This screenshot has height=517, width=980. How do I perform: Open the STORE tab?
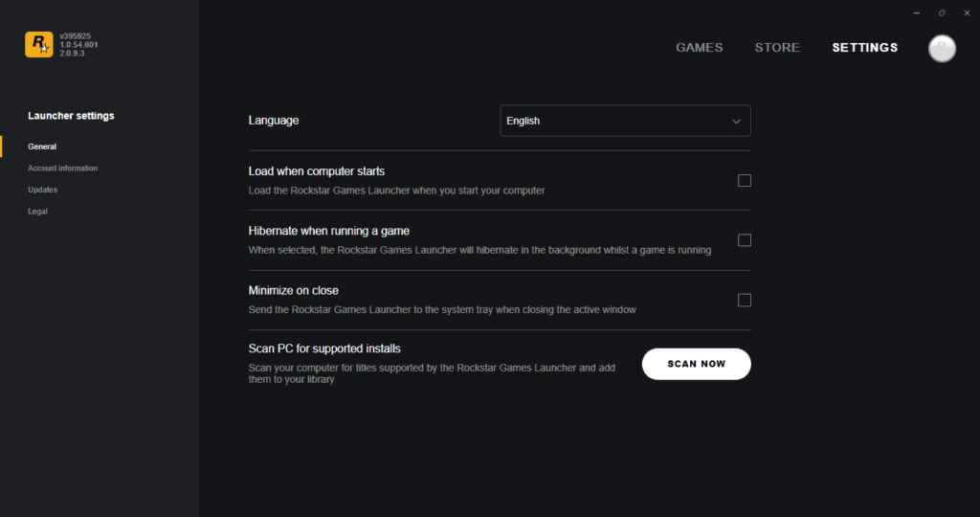coord(777,48)
